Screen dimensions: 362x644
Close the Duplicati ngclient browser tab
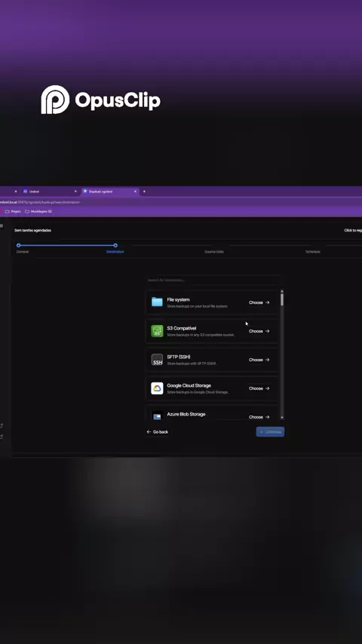pyautogui.click(x=135, y=192)
